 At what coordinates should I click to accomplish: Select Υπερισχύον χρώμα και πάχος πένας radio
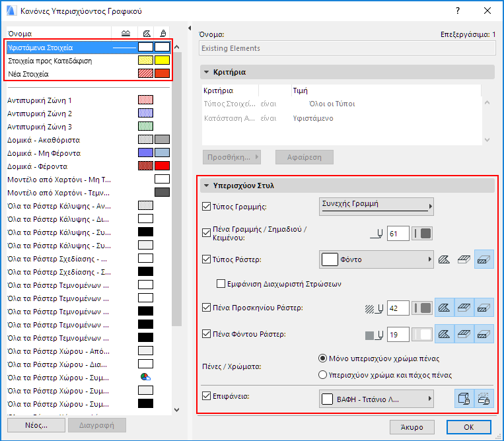point(322,375)
